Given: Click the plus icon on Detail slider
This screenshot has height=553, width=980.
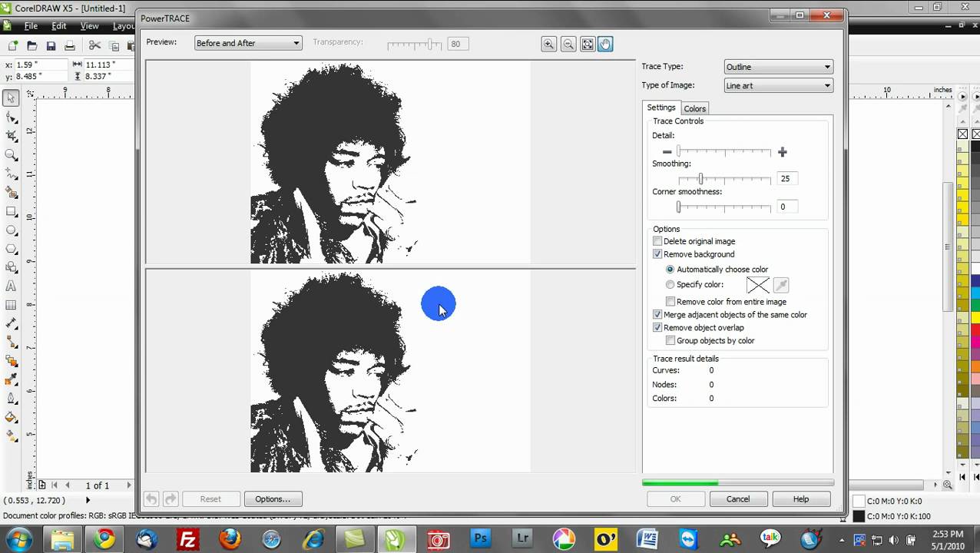Looking at the screenshot, I should tap(782, 152).
